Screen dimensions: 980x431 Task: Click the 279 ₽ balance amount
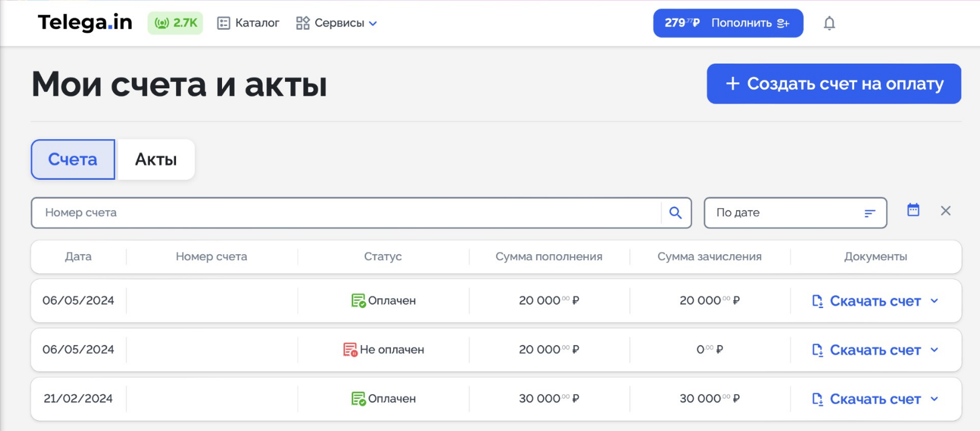click(x=682, y=23)
